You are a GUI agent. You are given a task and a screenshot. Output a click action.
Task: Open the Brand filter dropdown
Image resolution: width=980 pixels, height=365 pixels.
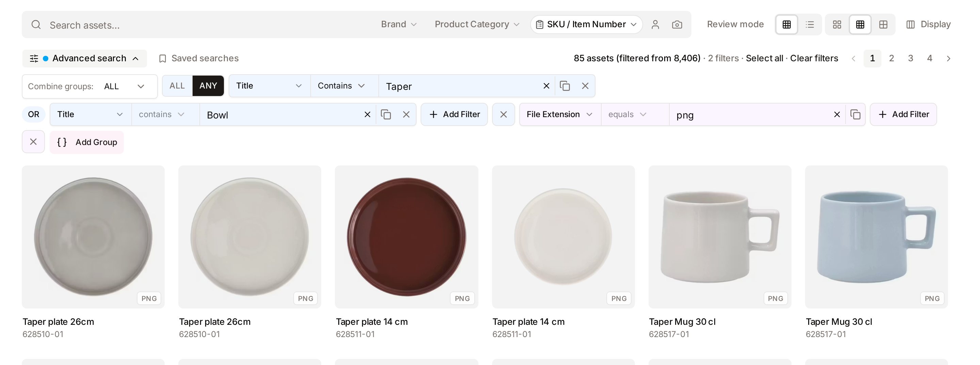(399, 25)
